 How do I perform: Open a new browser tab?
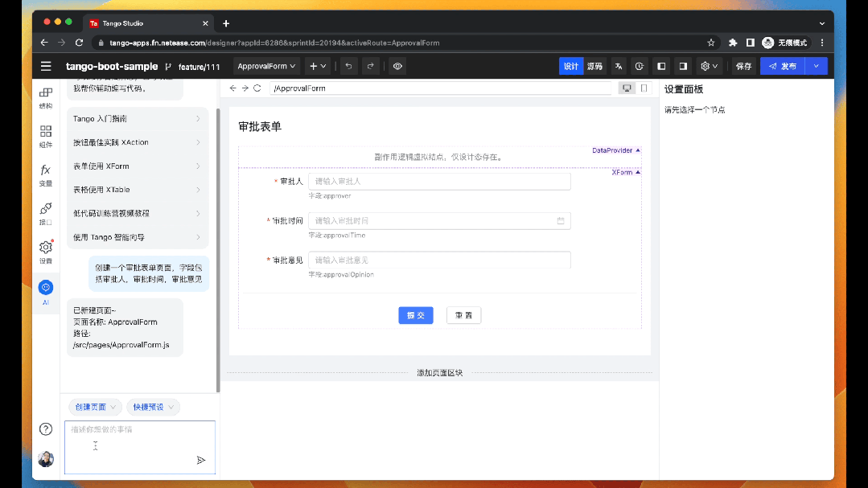[226, 23]
